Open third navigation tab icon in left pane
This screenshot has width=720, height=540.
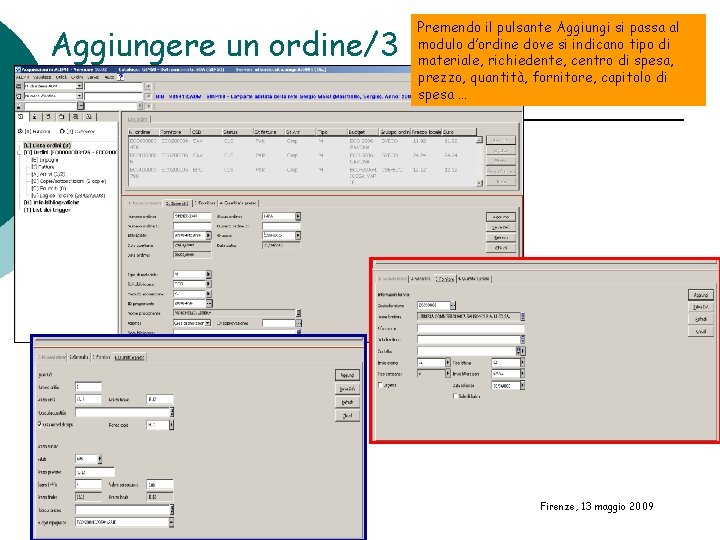[x=48, y=117]
